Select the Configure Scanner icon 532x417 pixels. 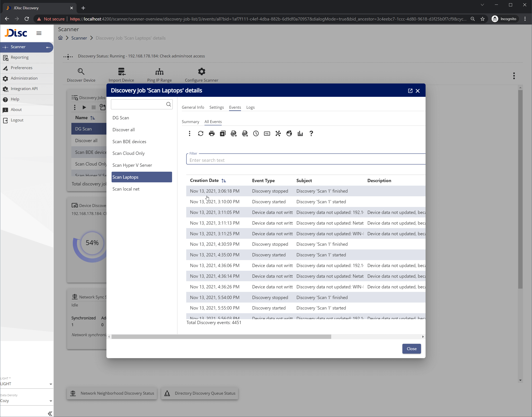coord(201,72)
